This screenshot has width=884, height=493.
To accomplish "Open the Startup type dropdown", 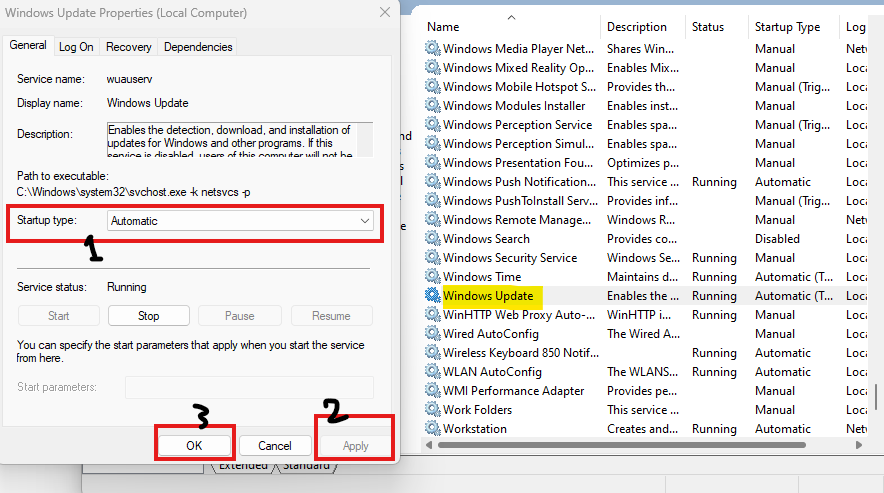I will [x=240, y=221].
